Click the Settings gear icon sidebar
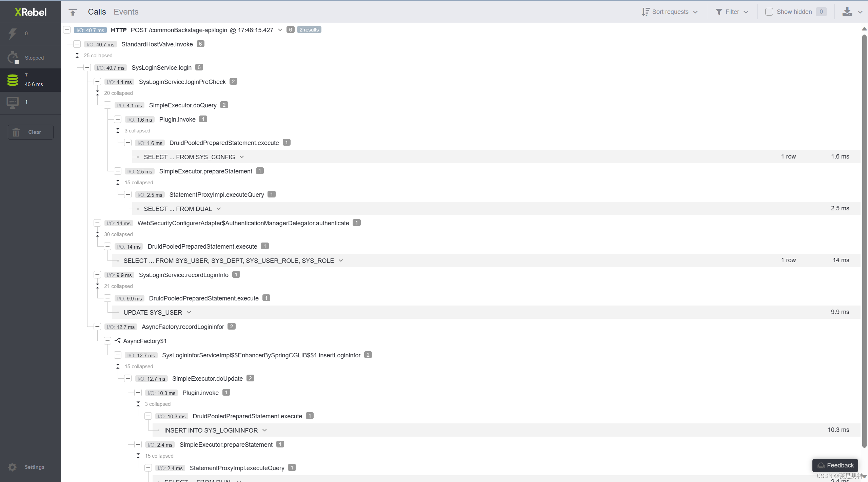This screenshot has height=482, width=868. 13,467
